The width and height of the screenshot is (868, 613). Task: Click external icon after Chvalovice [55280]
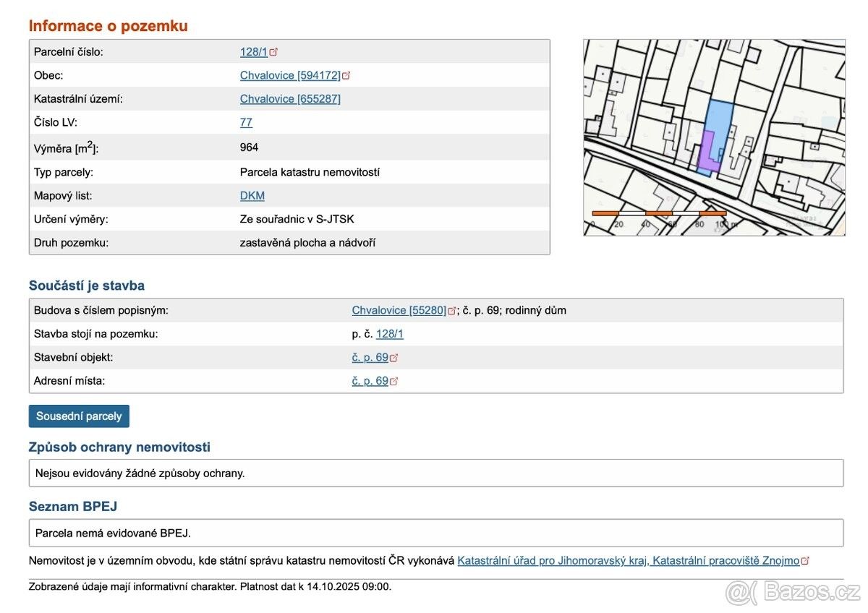452,311
